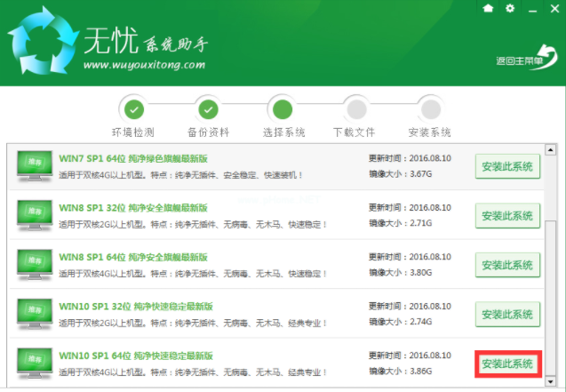Select the 备份资料 step circle
This screenshot has height=392, width=566.
(x=208, y=109)
